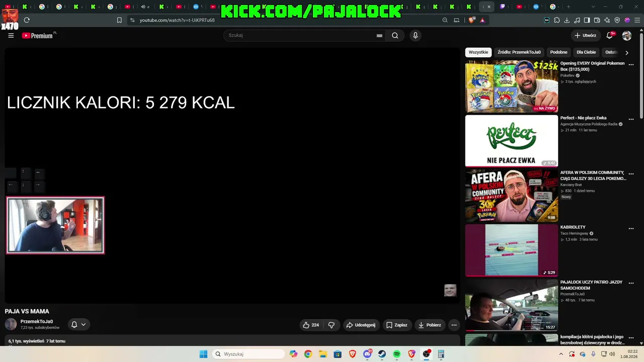
Task: Open the Perfect Nie Płacz Ewka thumbnail
Action: pos(512,141)
